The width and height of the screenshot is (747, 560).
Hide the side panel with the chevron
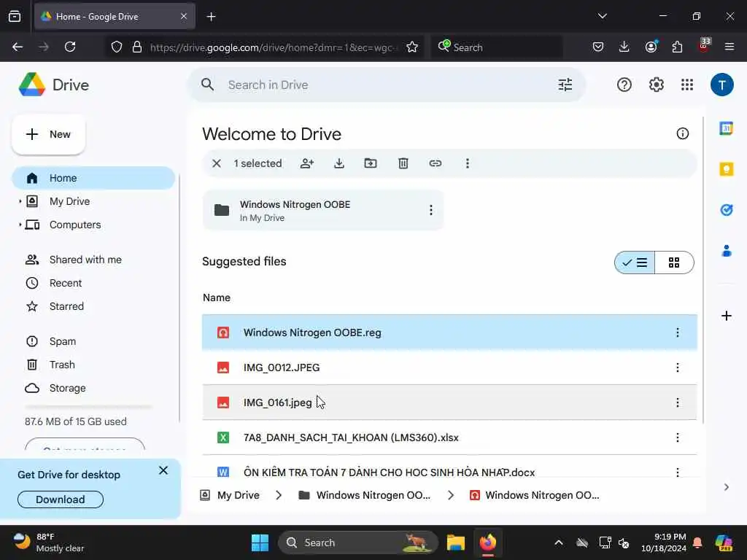pyautogui.click(x=726, y=487)
